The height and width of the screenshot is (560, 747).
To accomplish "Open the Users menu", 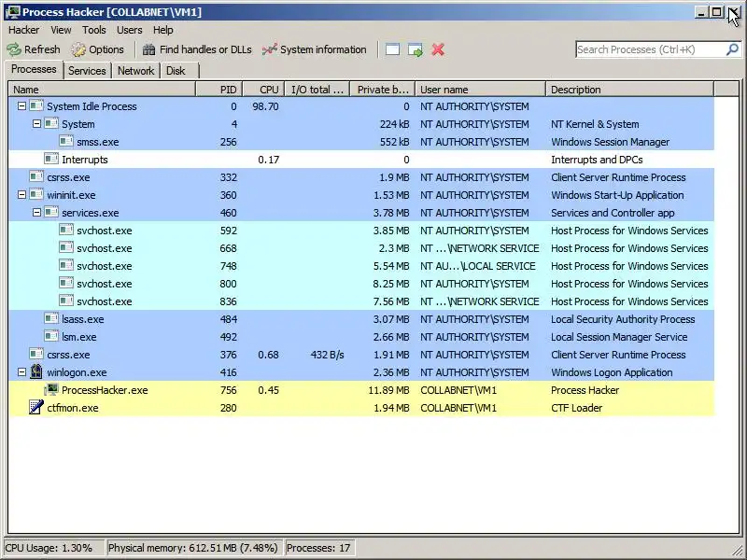I will click(130, 30).
